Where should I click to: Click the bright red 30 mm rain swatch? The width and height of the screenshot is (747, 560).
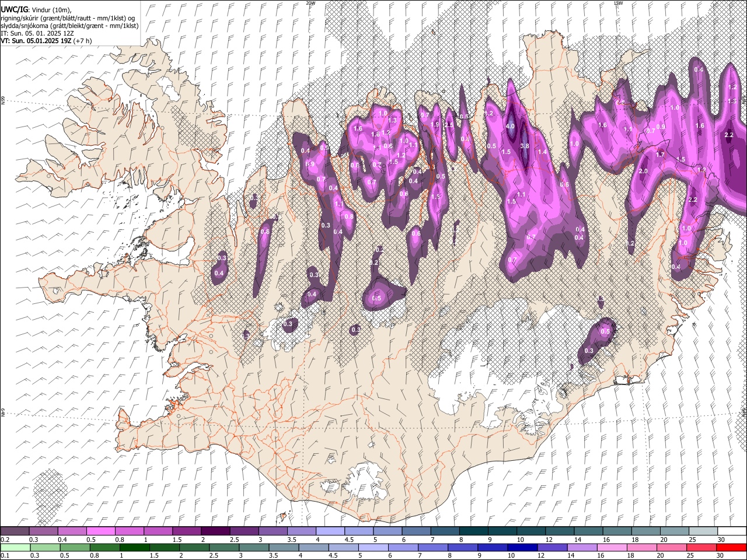coord(732,547)
